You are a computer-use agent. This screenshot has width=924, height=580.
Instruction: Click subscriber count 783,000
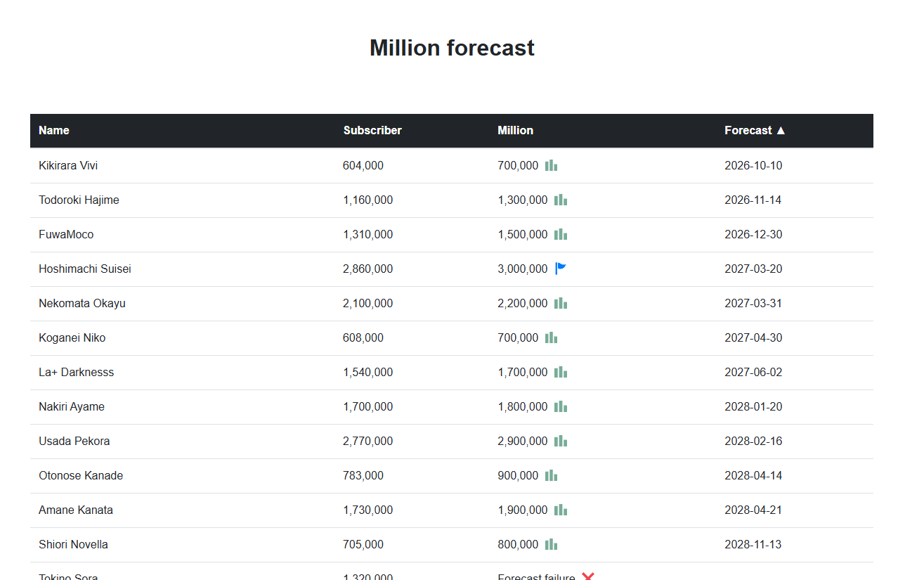click(363, 476)
